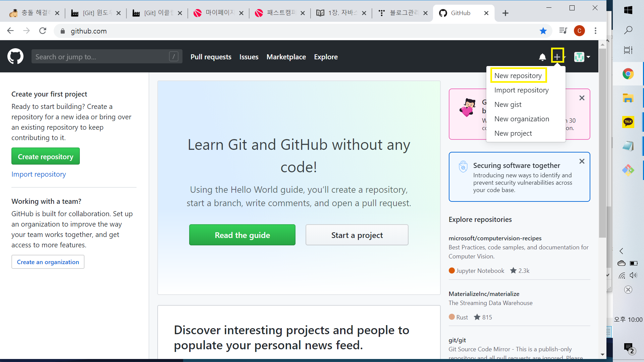This screenshot has width=644, height=362.
Task: Focus the Search or jump to field
Action: coord(101,57)
